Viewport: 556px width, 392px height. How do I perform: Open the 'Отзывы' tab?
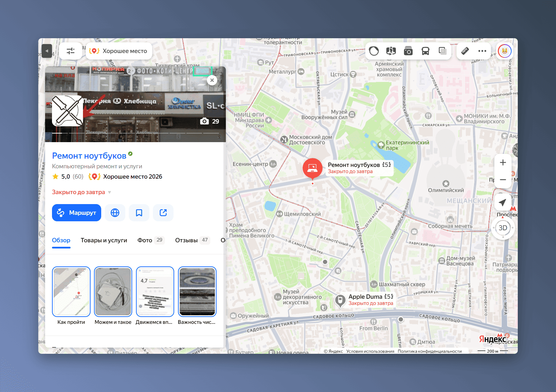click(192, 240)
